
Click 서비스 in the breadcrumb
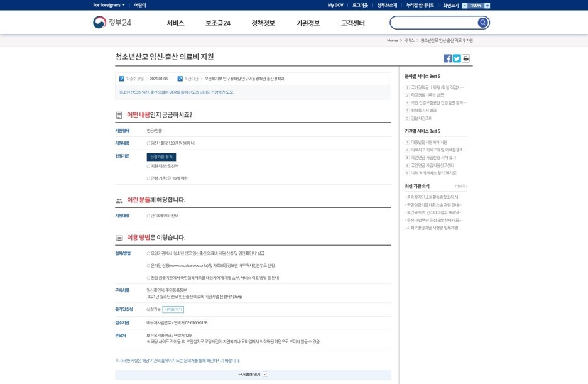coord(409,40)
